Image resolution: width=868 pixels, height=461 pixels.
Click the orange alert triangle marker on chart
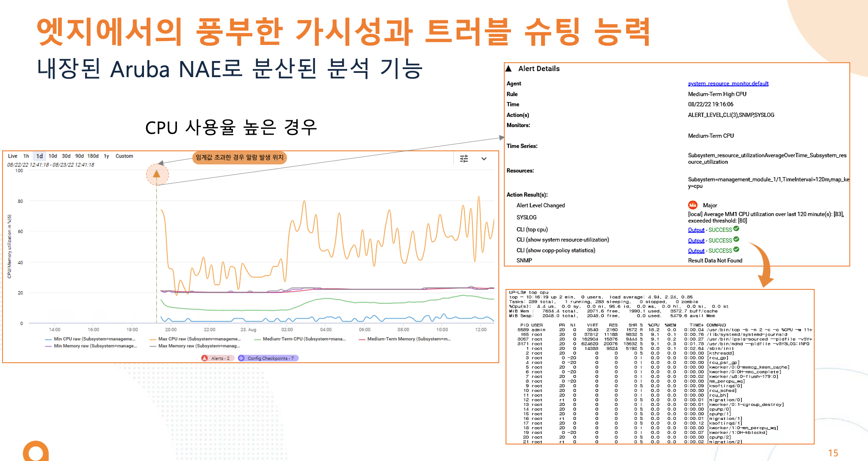pyautogui.click(x=157, y=174)
